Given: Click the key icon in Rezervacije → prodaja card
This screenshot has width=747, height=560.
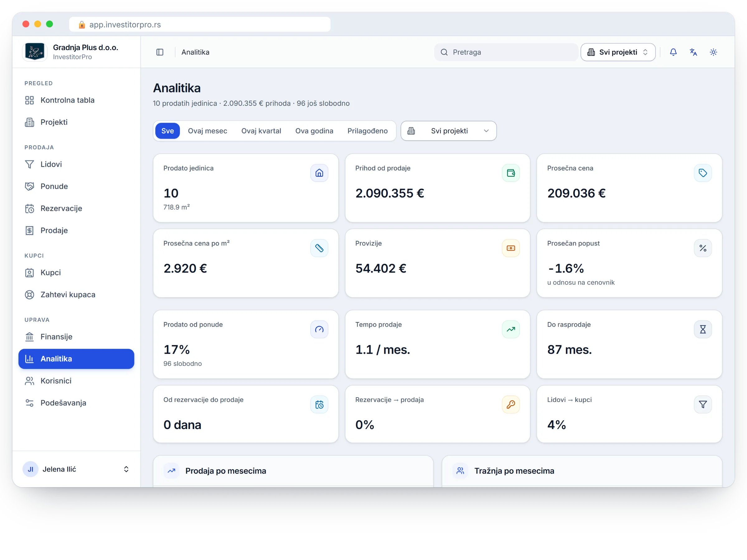Looking at the screenshot, I should click(x=511, y=404).
